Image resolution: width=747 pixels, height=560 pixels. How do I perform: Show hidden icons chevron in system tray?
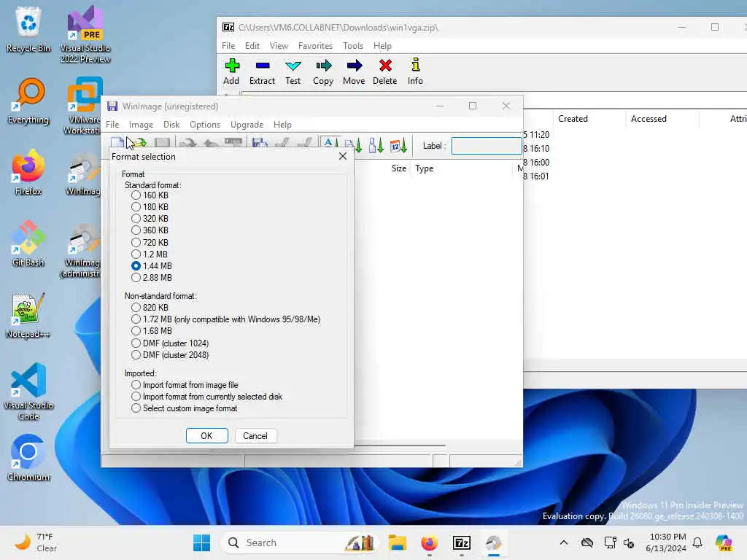pyautogui.click(x=564, y=542)
